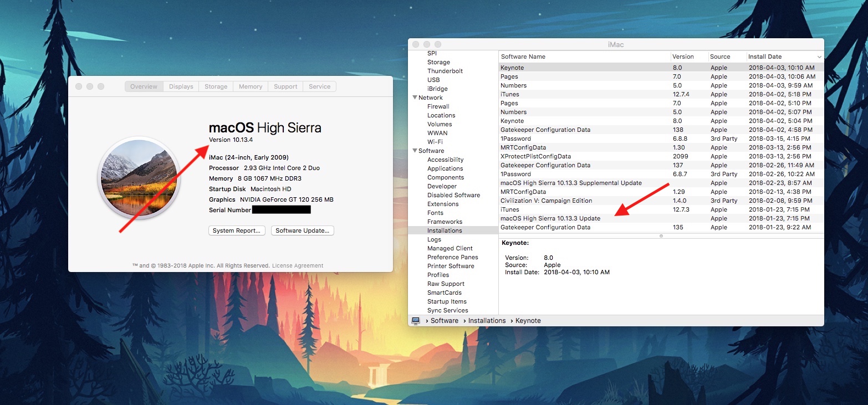Toggle Install Date column sort arrow

(819, 57)
